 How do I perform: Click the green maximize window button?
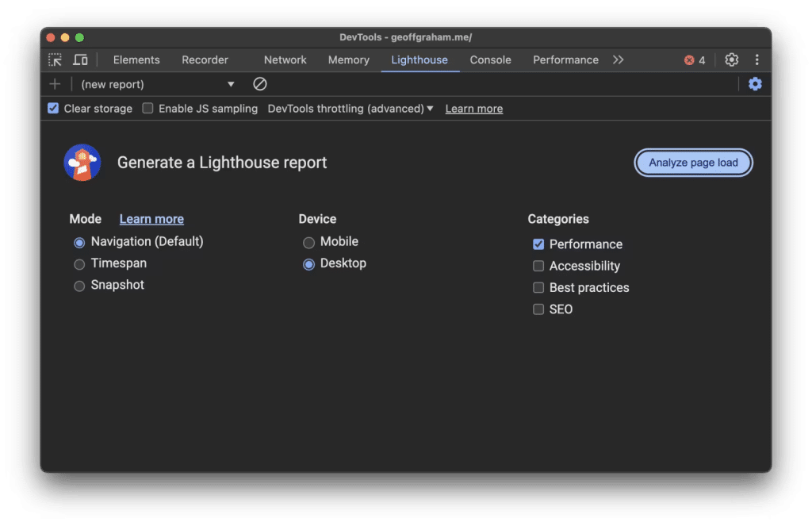tap(80, 37)
